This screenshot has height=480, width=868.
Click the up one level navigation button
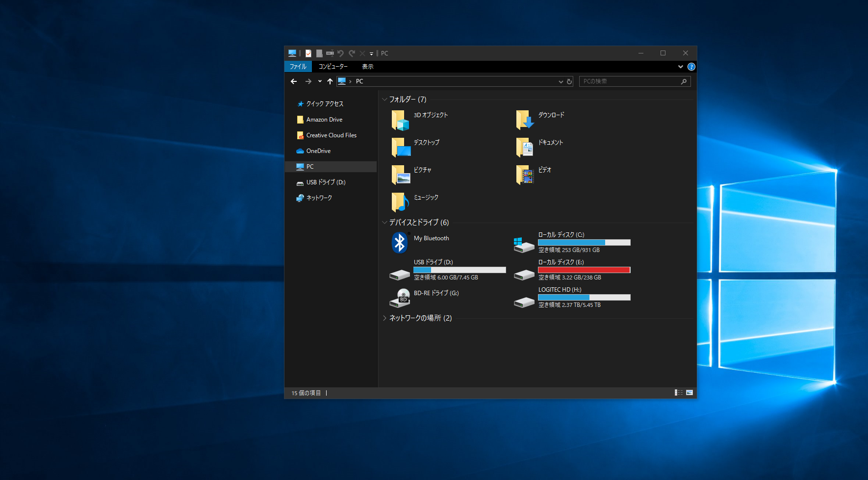(330, 81)
